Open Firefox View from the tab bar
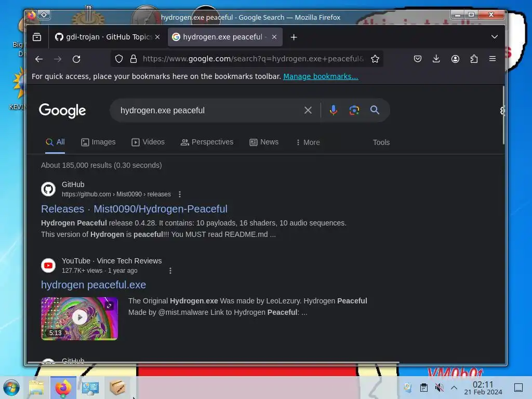 click(37, 37)
